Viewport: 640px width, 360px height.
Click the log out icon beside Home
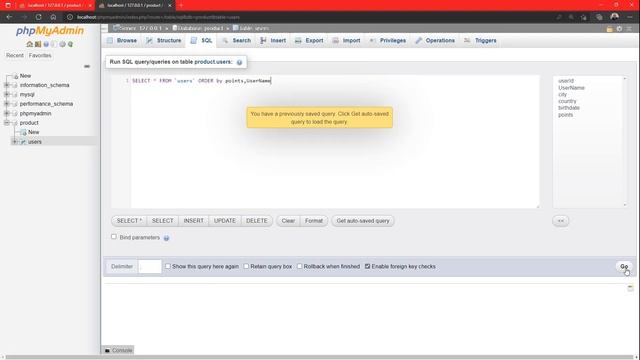(38, 44)
